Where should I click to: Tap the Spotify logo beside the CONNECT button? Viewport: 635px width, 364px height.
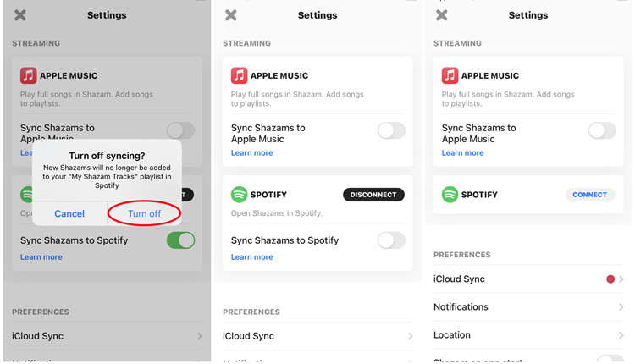pos(450,195)
